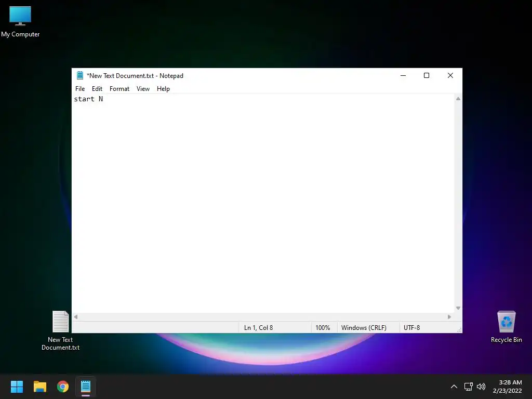Open the network status tray icon
The image size is (532, 399).
pos(469,387)
